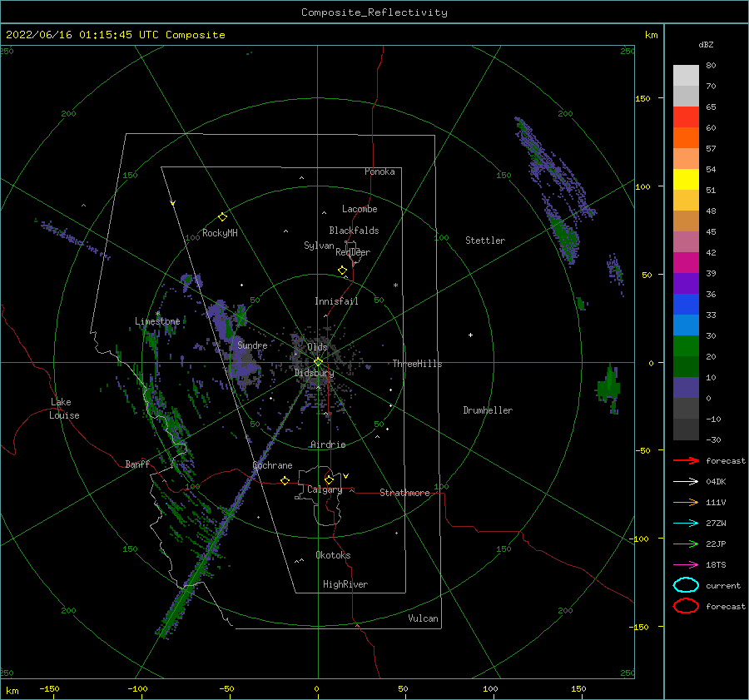Click the Vulcan label
749x700 pixels.
[423, 618]
